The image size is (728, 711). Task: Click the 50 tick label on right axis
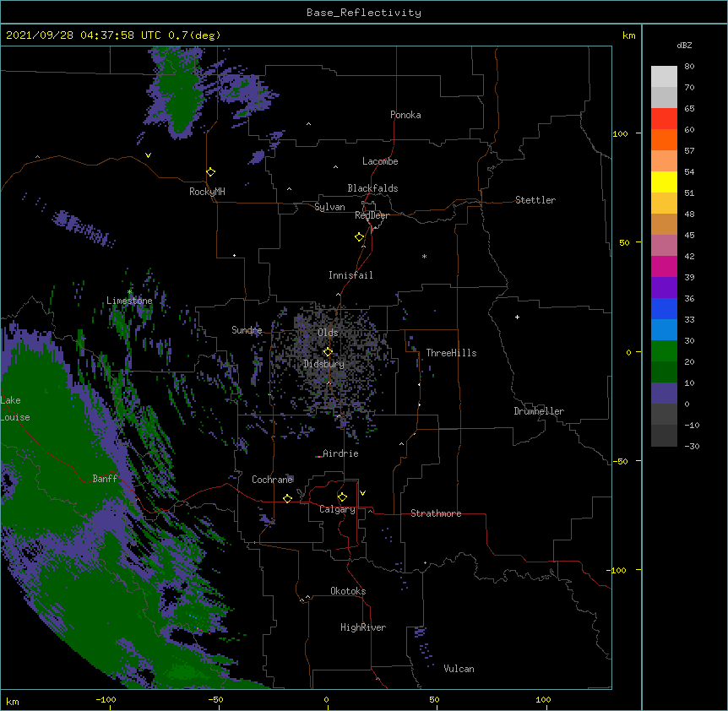point(624,242)
